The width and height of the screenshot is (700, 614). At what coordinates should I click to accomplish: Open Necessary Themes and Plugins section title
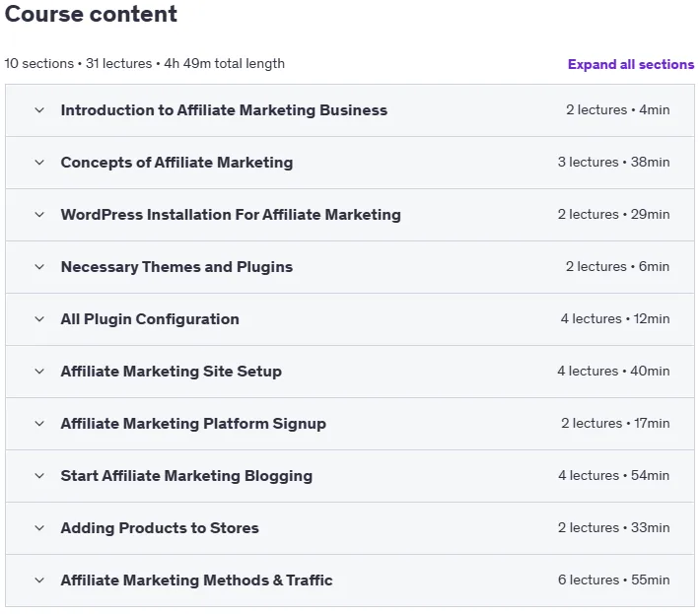pos(176,267)
